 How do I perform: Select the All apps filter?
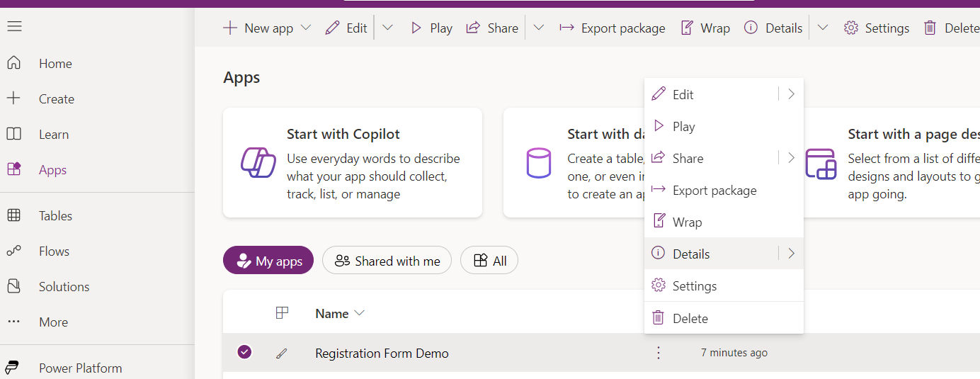tap(489, 261)
